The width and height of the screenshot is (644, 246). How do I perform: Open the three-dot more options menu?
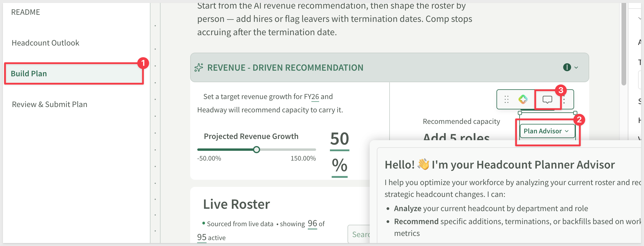click(x=564, y=100)
